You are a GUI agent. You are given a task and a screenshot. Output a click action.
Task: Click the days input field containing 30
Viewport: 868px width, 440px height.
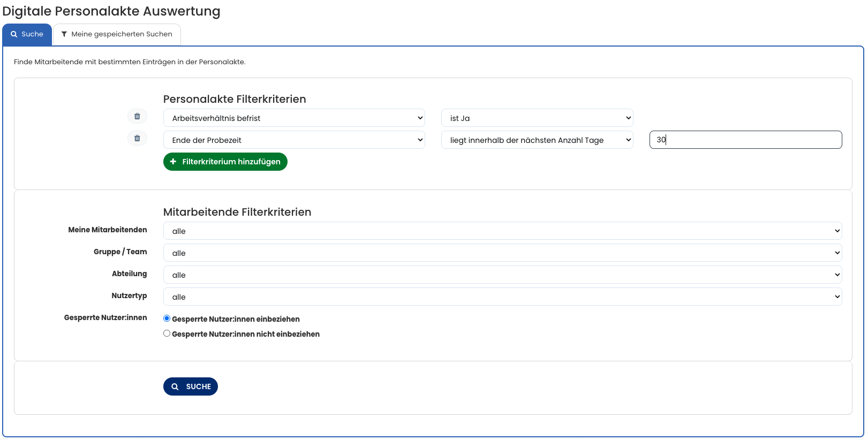[745, 140]
